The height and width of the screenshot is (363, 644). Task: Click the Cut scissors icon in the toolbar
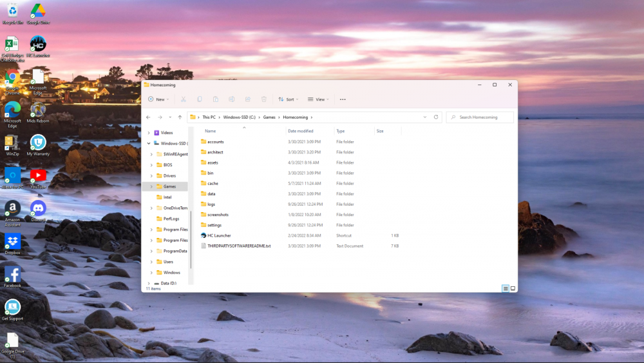coord(184,99)
